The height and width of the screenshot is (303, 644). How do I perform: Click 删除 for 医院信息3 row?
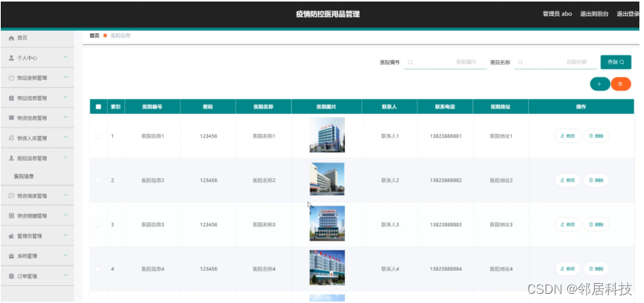596,225
